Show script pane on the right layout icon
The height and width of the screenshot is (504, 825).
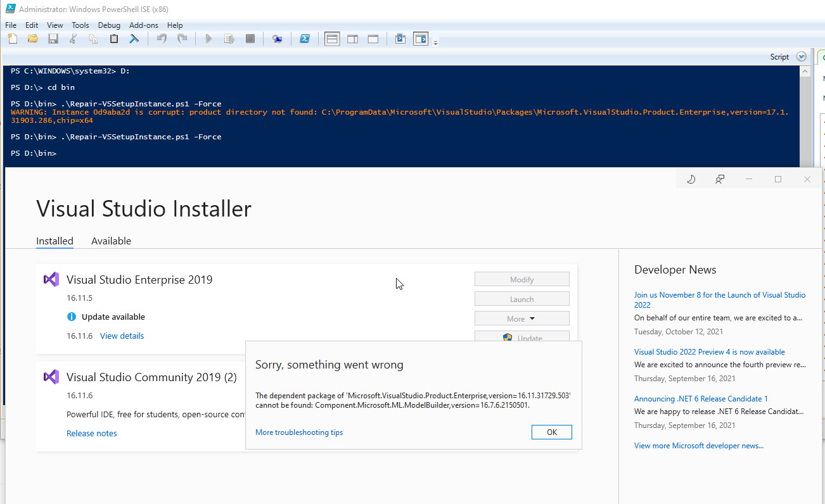(x=352, y=39)
